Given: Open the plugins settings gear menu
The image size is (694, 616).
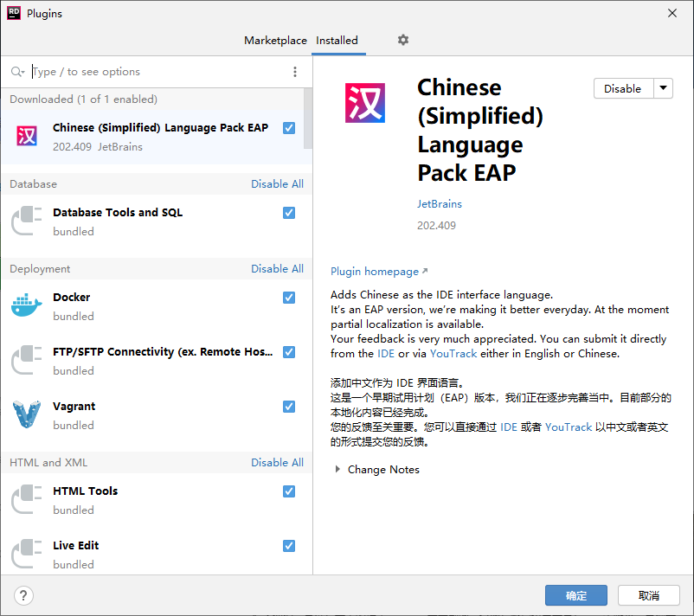Looking at the screenshot, I should point(402,41).
